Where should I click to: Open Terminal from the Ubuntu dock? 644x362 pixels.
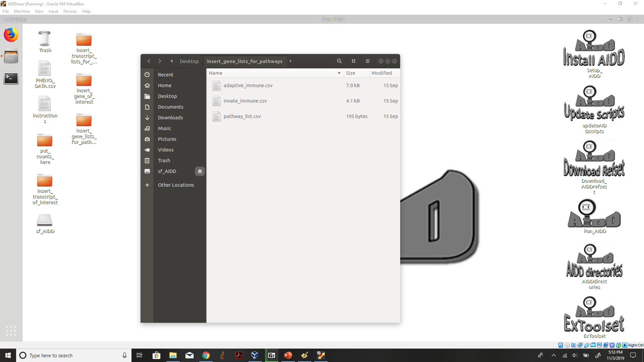[x=11, y=78]
